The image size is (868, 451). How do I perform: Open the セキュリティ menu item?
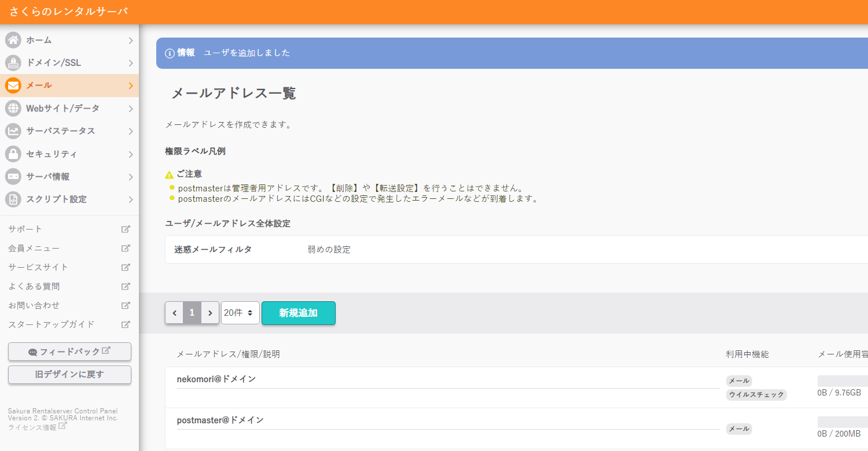pyautogui.click(x=69, y=154)
